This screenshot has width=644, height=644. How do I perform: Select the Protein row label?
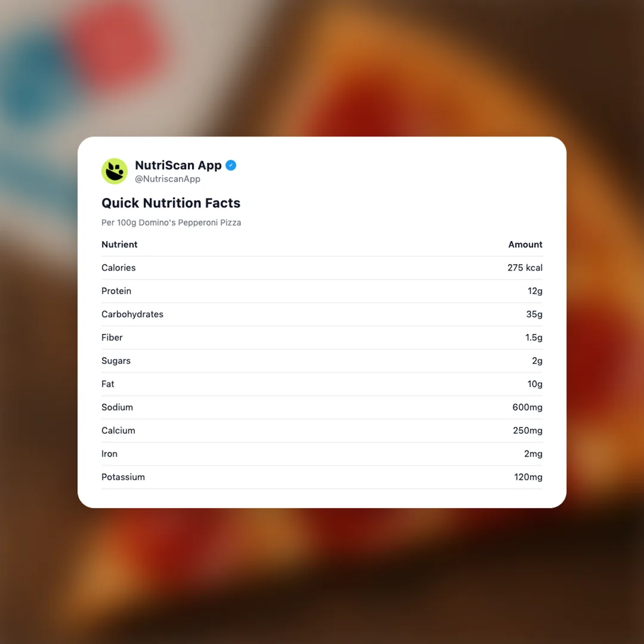tap(116, 291)
